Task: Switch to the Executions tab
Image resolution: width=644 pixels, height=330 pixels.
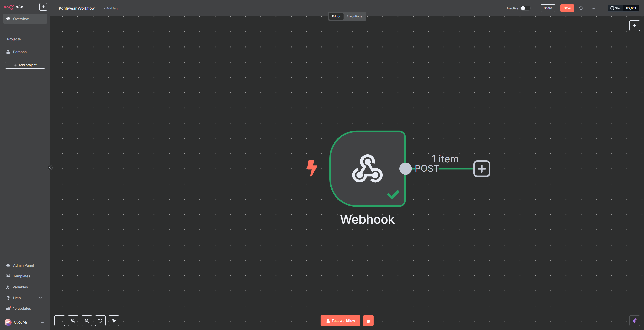Action: coord(354,16)
